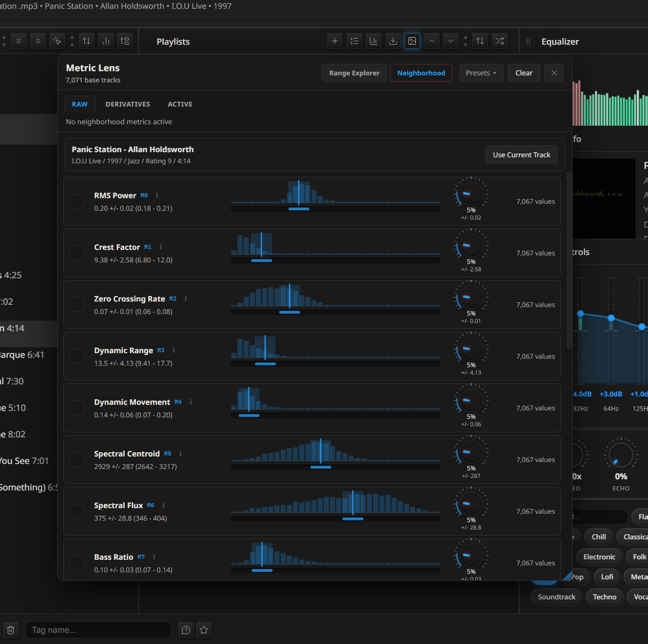
Task: Select the Lofi genre tag
Action: (x=607, y=577)
